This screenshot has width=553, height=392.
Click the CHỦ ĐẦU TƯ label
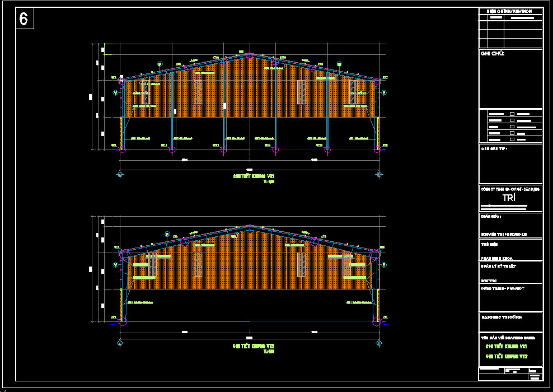(x=494, y=149)
